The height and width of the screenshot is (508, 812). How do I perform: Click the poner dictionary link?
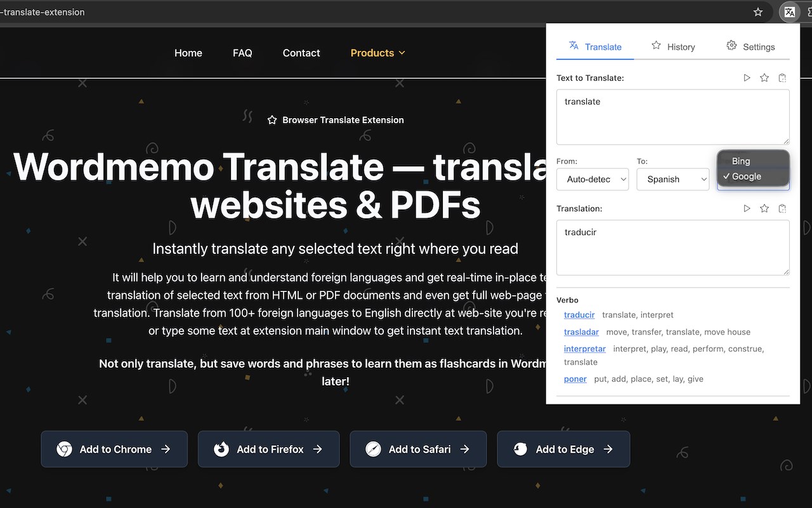pyautogui.click(x=575, y=379)
